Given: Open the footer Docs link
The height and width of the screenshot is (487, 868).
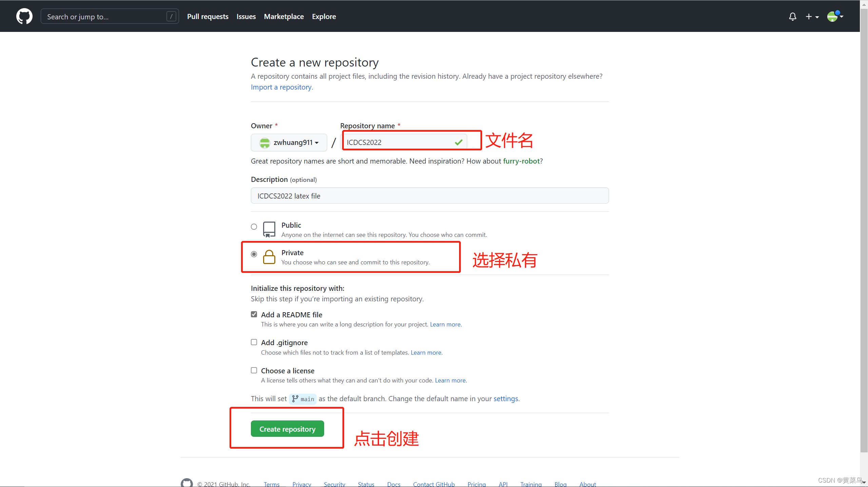Looking at the screenshot, I should coord(394,484).
